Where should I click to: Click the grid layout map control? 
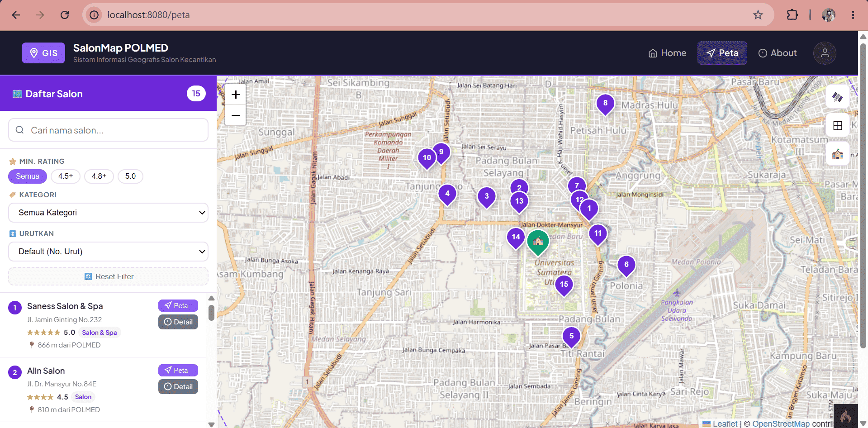point(837,125)
